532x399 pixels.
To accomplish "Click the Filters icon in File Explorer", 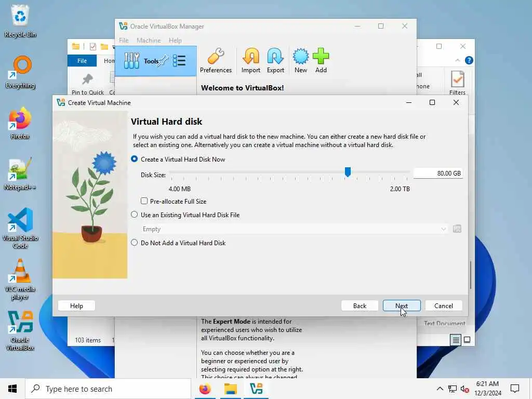I will 457,83.
